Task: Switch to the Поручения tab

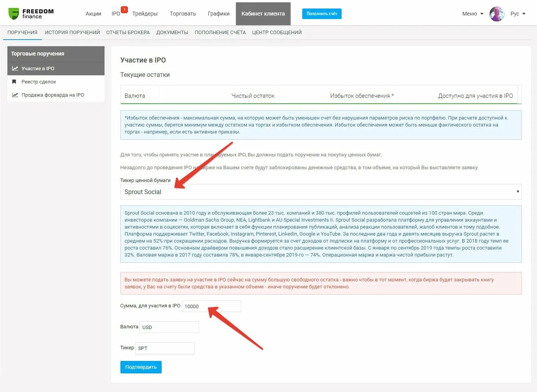Action: (22, 33)
